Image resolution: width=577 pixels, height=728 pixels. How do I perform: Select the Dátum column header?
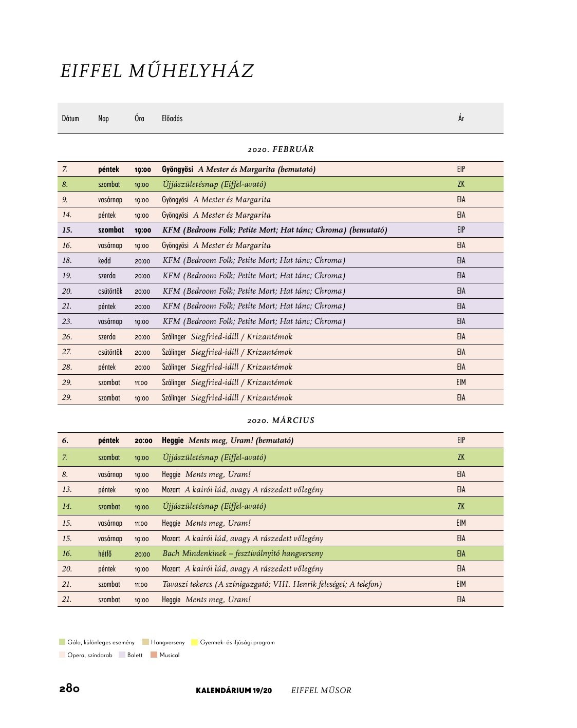(70, 119)
